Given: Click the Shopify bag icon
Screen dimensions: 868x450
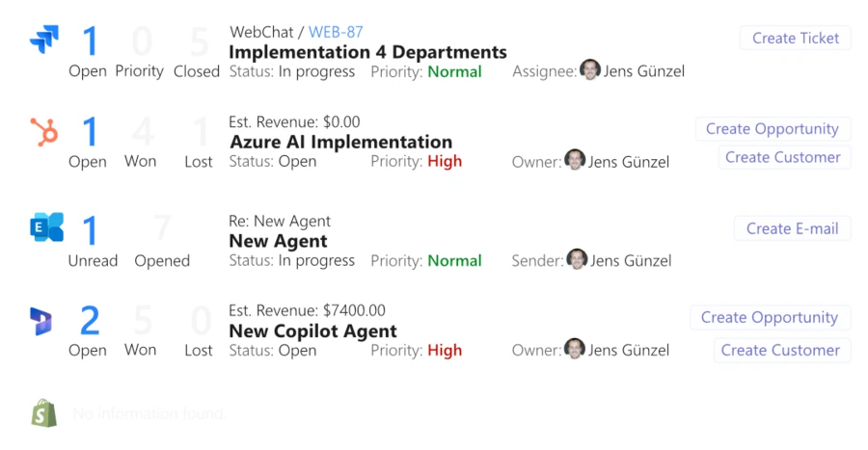Looking at the screenshot, I should point(44,413).
